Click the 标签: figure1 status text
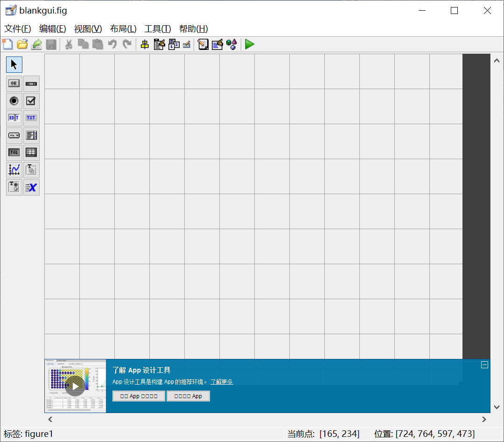Viewport: 504px width, 442px height. coord(28,434)
